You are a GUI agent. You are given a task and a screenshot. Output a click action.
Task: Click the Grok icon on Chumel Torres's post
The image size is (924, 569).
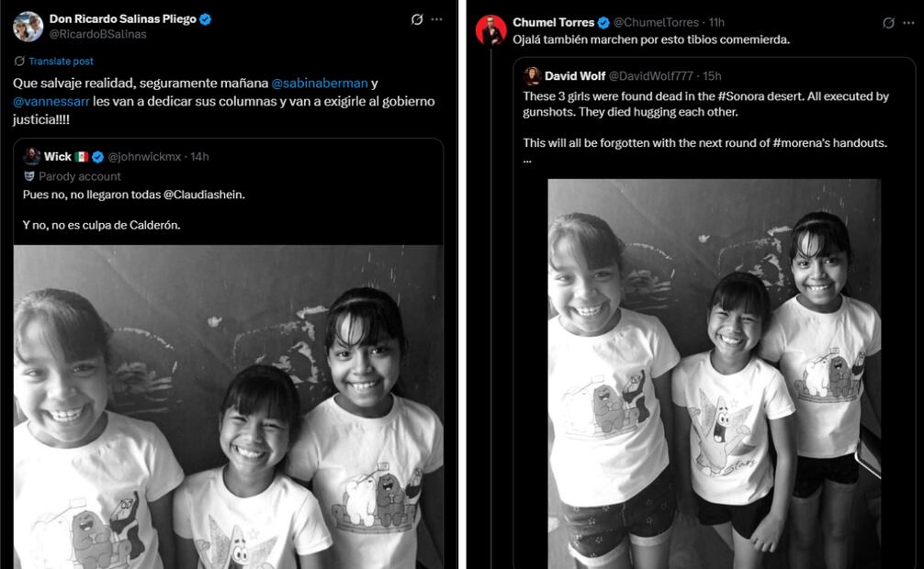[888, 23]
